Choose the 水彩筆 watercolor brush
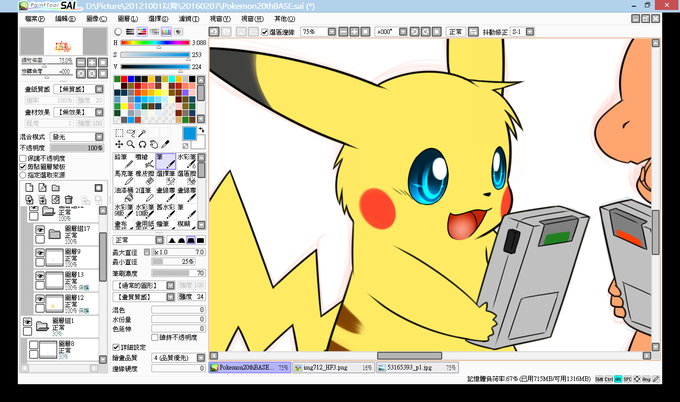Viewport: 680px width, 402px height. (186, 161)
